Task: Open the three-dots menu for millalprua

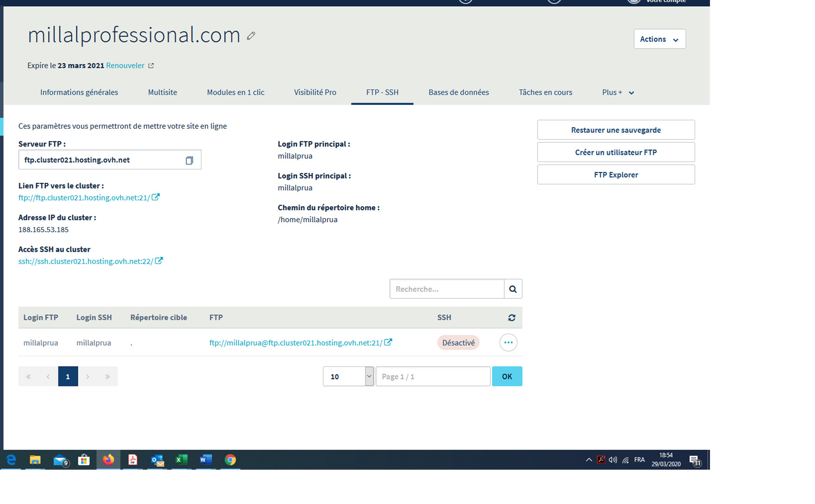Action: click(x=508, y=343)
